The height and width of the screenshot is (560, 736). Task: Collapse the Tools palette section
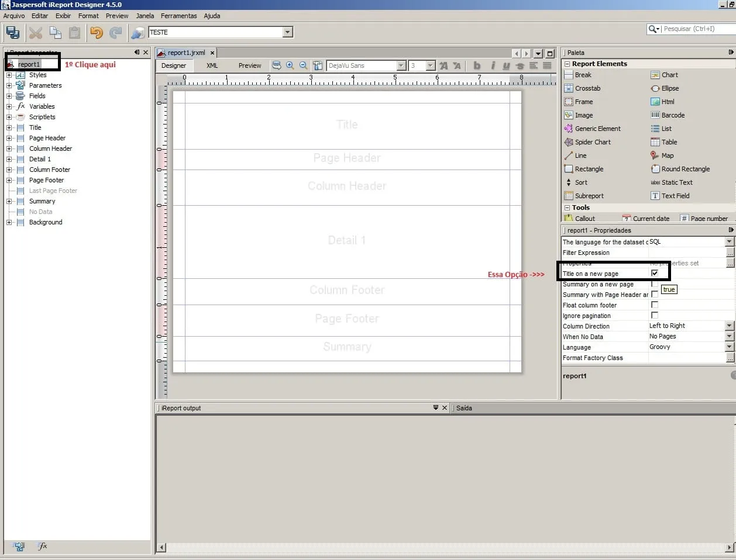pos(567,208)
